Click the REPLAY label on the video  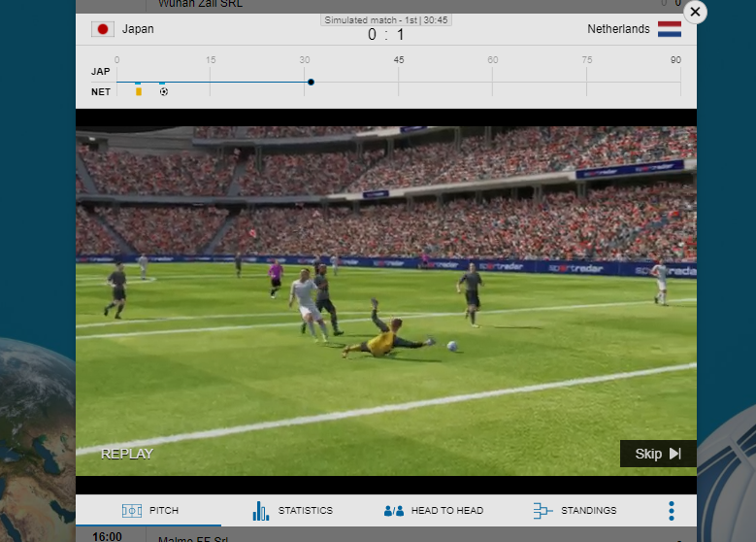[x=127, y=454]
